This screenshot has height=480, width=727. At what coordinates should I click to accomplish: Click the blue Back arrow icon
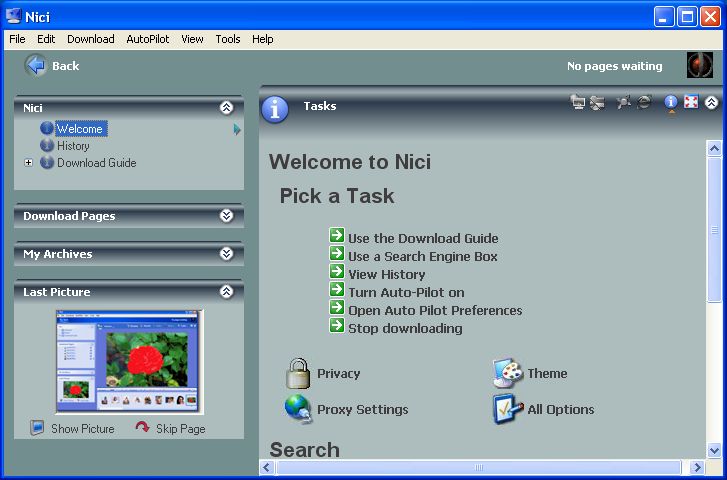pos(35,65)
